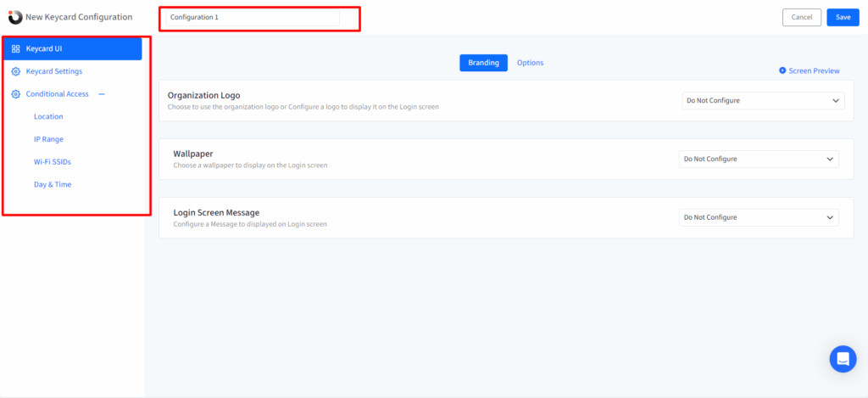Cancel the new configuration
Screen dimensions: 868x398
pyautogui.click(x=801, y=17)
